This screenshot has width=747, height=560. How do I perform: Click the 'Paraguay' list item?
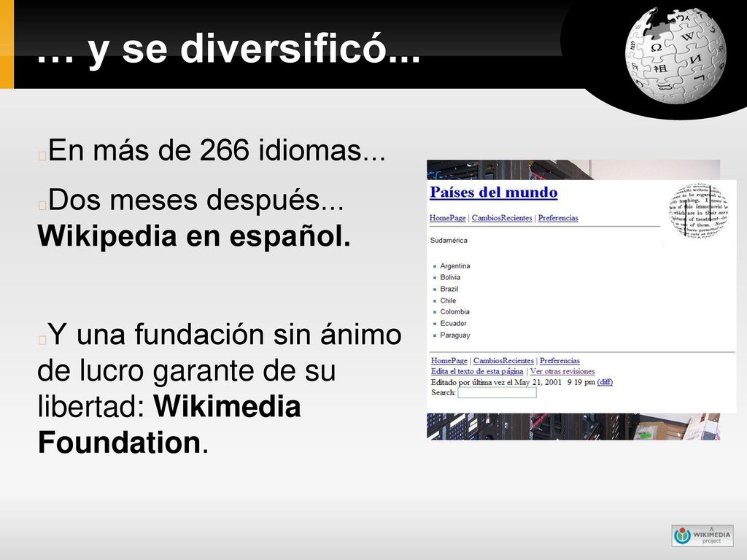[455, 335]
